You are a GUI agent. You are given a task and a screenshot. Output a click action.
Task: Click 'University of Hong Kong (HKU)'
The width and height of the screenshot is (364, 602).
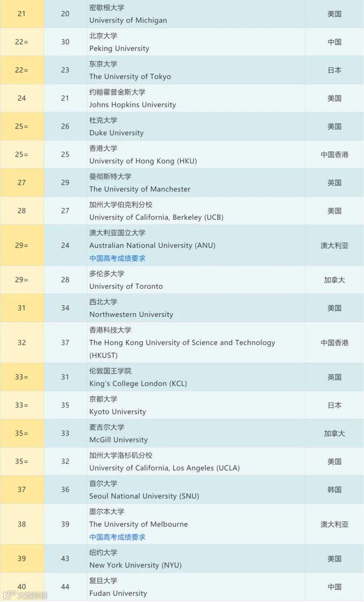(143, 161)
